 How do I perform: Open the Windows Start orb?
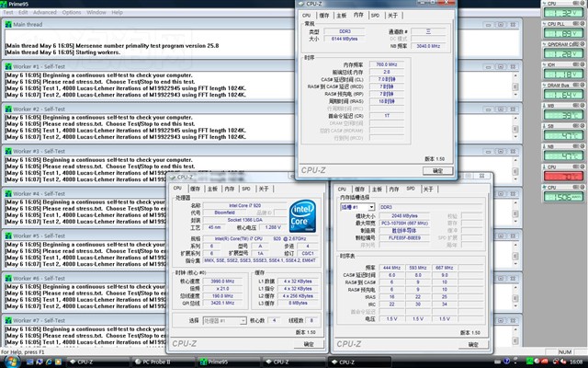(11, 362)
